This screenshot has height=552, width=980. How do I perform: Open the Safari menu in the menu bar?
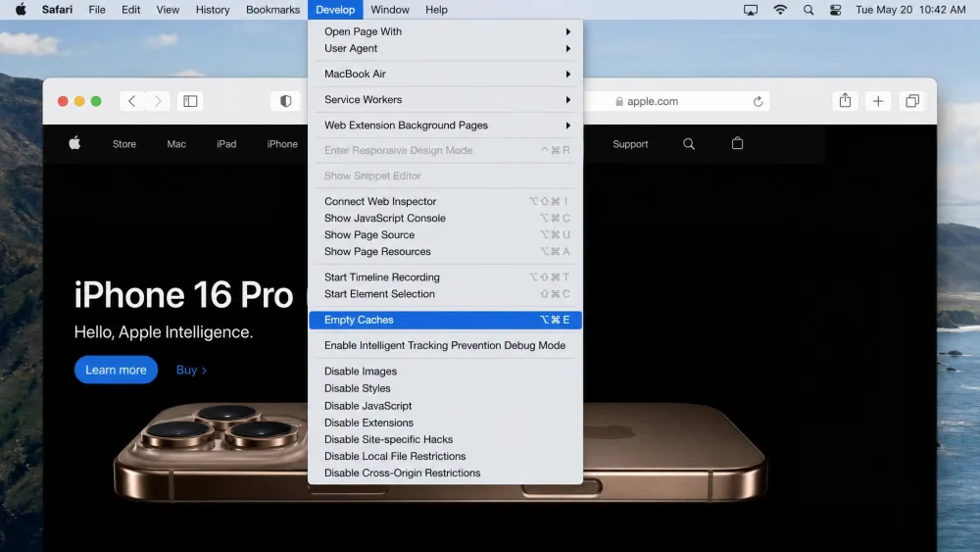click(x=57, y=10)
